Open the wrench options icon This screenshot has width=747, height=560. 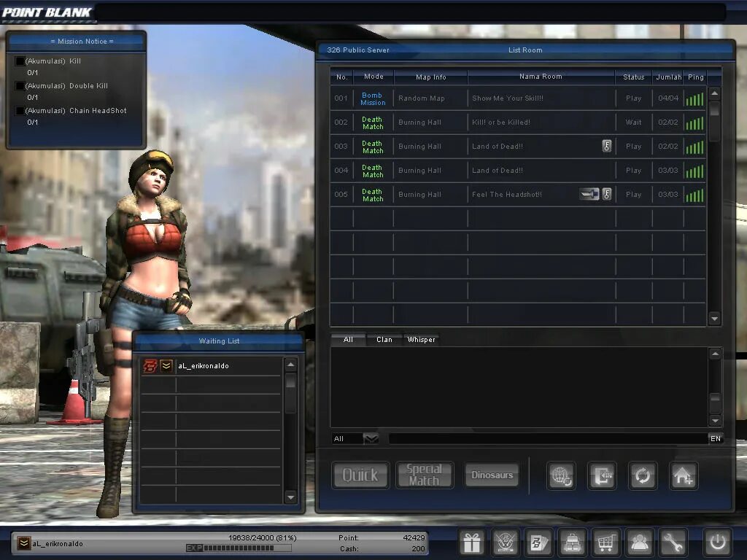[x=673, y=542]
